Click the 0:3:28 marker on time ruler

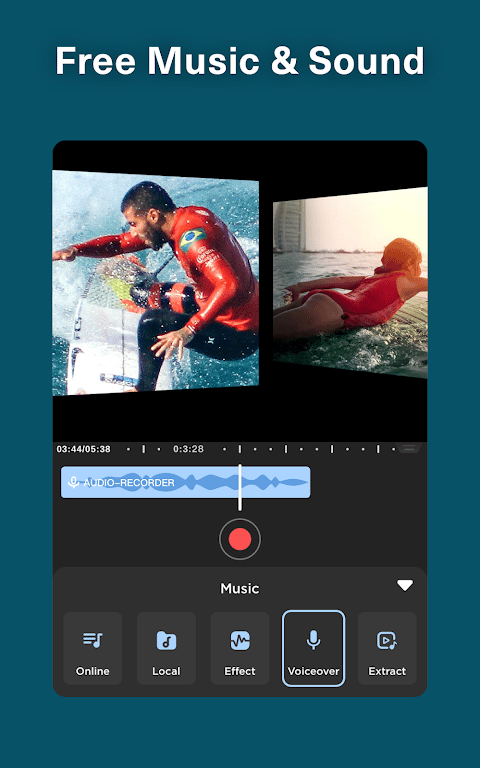pos(188,449)
